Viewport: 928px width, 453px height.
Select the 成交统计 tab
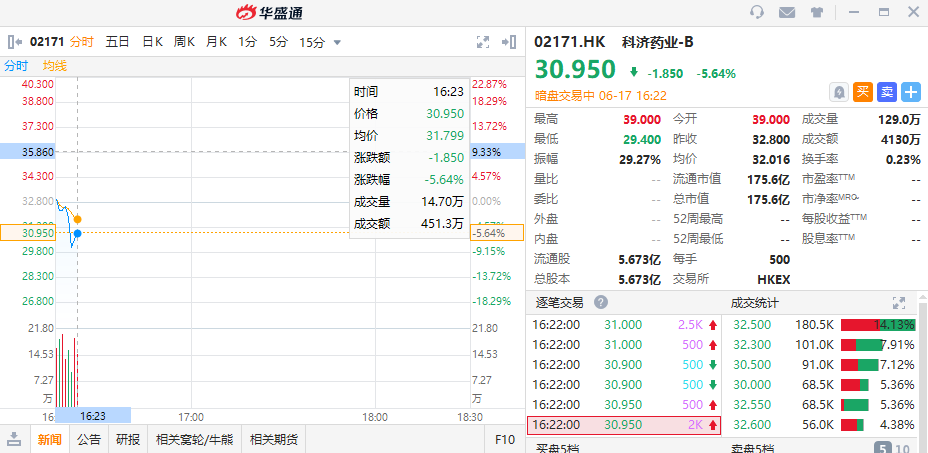click(755, 303)
